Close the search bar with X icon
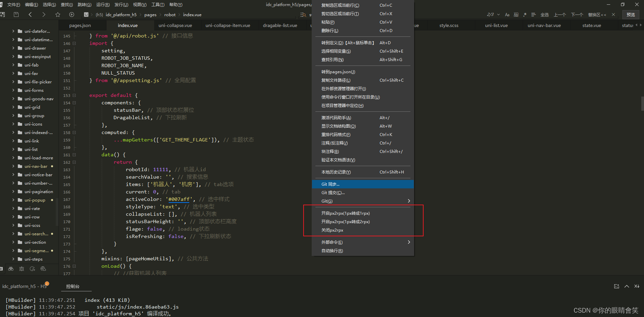 (x=613, y=15)
